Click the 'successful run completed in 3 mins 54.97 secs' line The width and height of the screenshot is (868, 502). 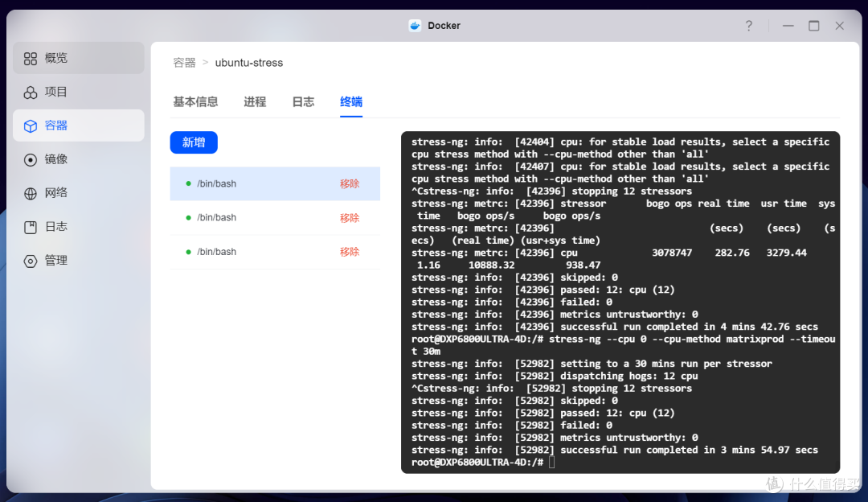pyautogui.click(x=615, y=450)
